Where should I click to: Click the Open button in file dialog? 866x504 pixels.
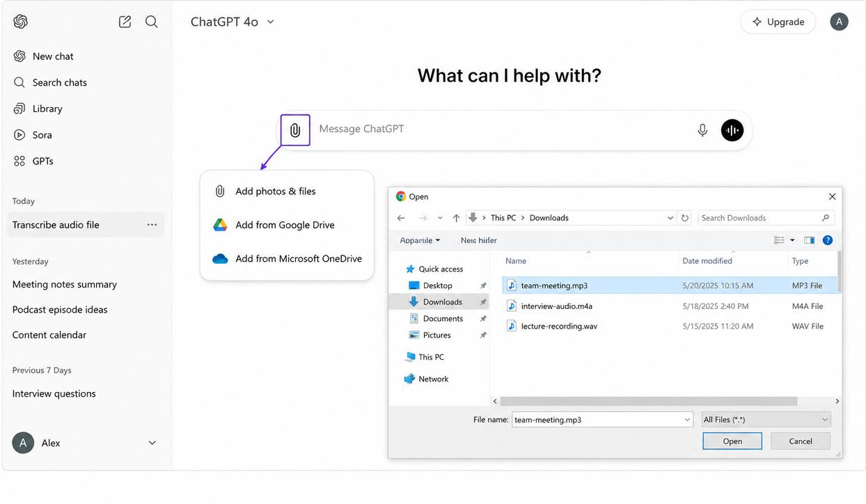[732, 441]
